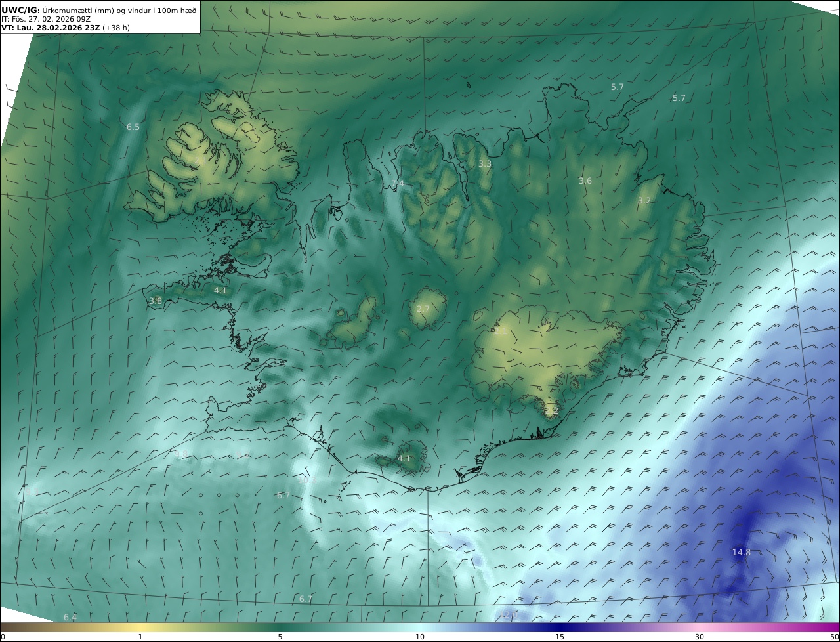Click the 3.6 value label
840x642 pixels.
click(585, 181)
